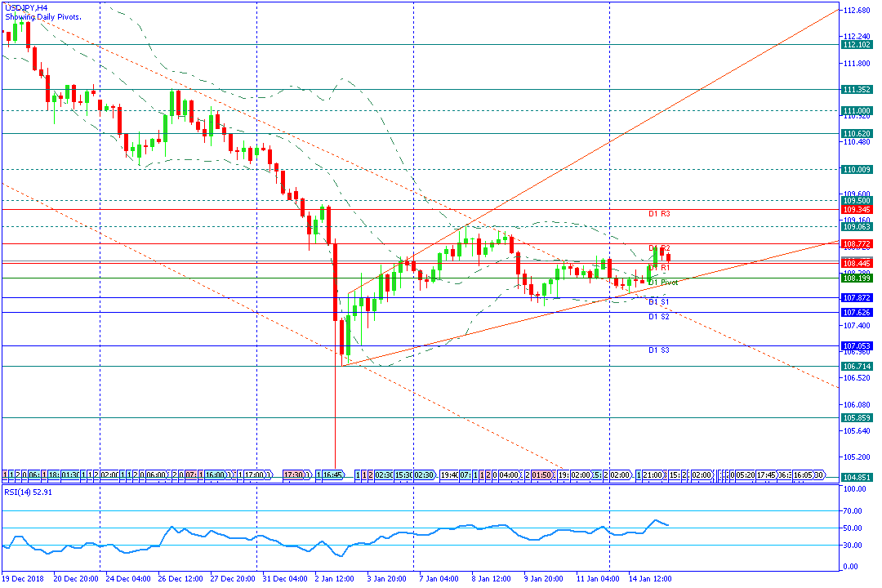Select the blue 107.053 price tag

tap(857, 346)
